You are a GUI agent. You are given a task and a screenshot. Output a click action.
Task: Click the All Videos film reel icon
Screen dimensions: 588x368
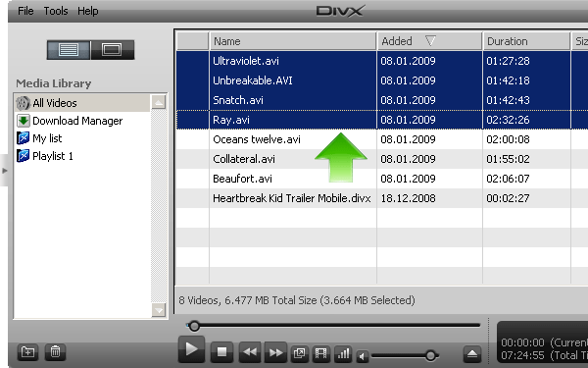(23, 103)
